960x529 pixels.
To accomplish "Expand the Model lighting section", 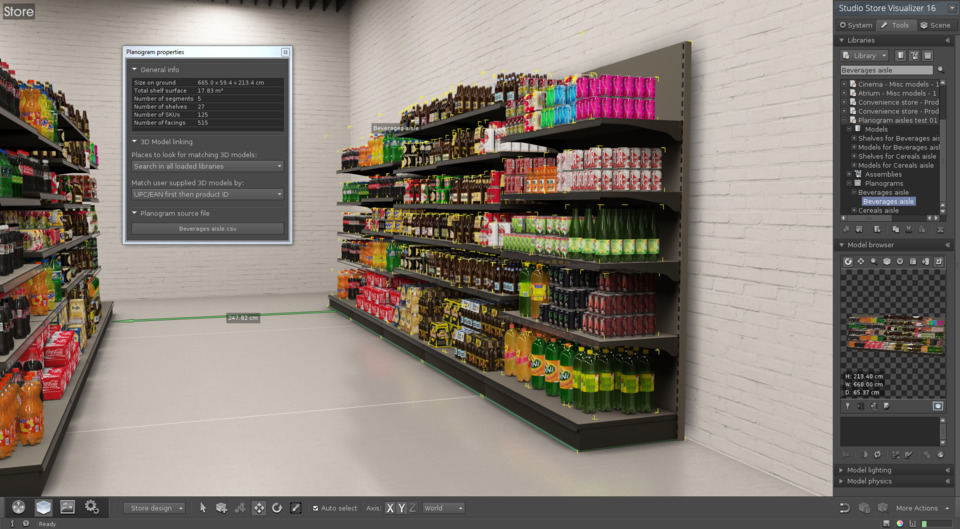I will point(869,470).
